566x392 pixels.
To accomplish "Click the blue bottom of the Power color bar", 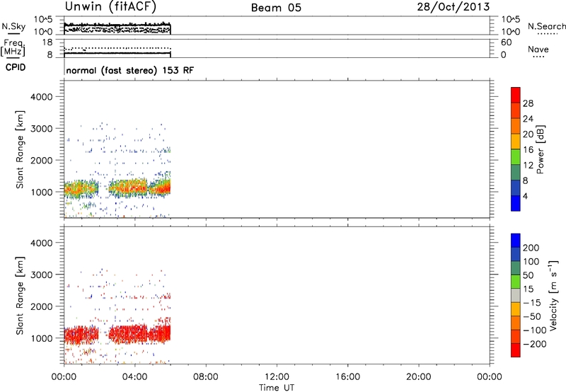I will coord(516,203).
